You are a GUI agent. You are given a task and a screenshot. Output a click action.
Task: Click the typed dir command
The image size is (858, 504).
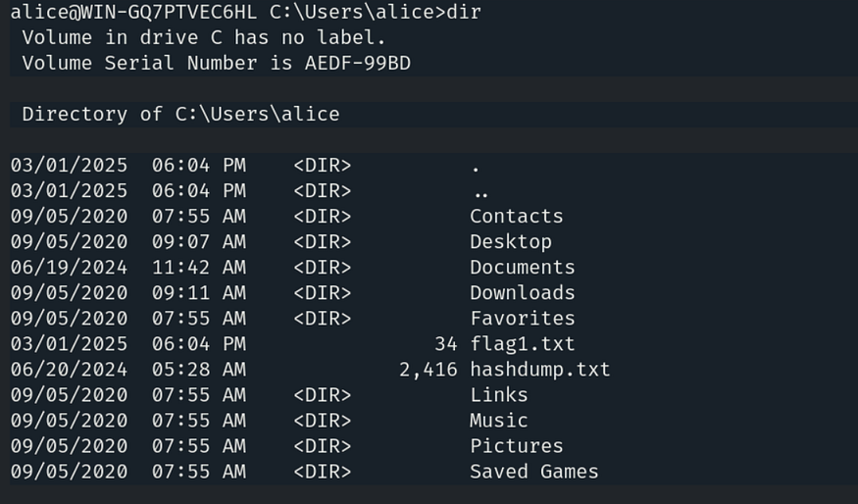pos(463,13)
